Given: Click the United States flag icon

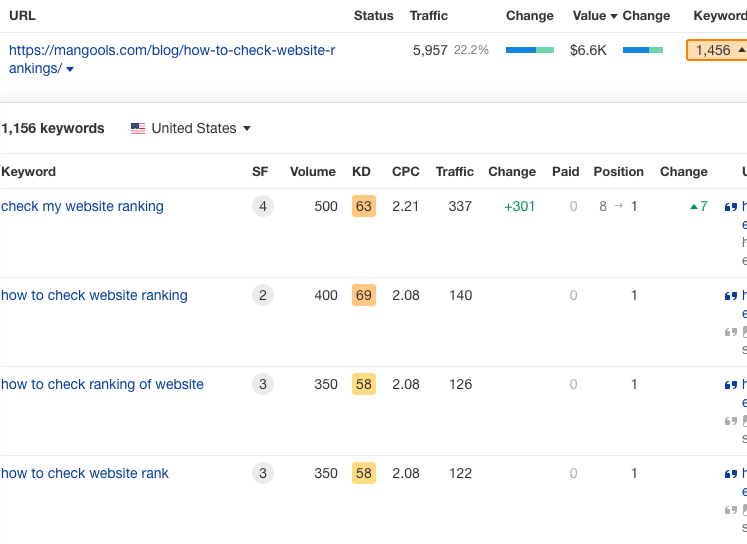Looking at the screenshot, I should (x=139, y=129).
